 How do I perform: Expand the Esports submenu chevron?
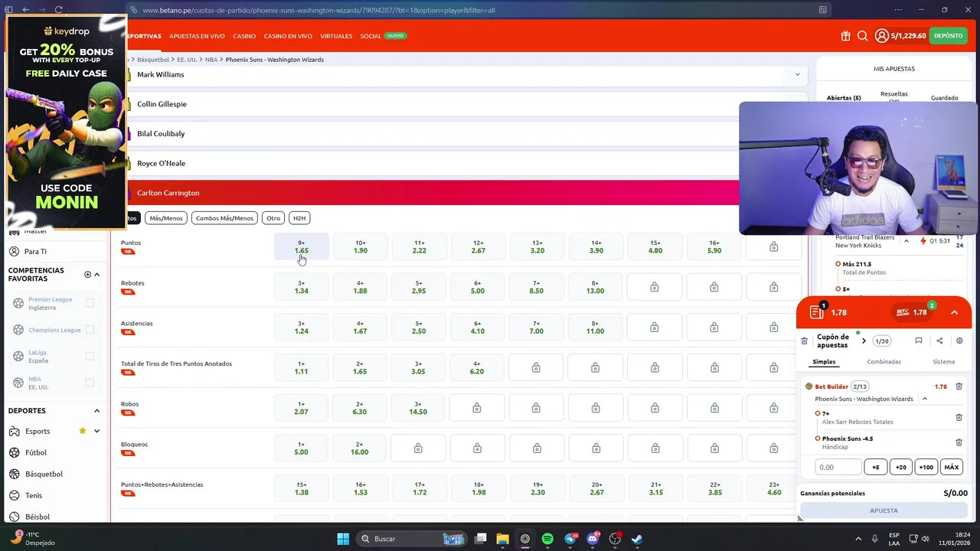[x=96, y=431]
